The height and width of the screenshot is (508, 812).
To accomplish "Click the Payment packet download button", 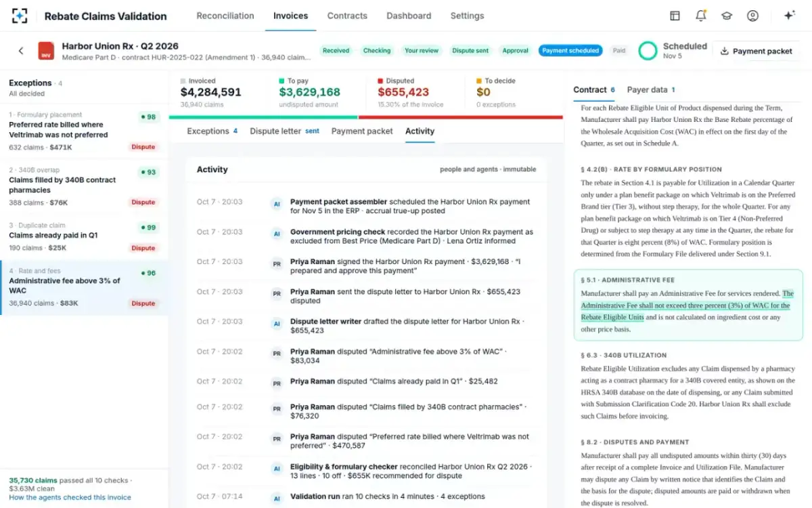I will coord(756,51).
